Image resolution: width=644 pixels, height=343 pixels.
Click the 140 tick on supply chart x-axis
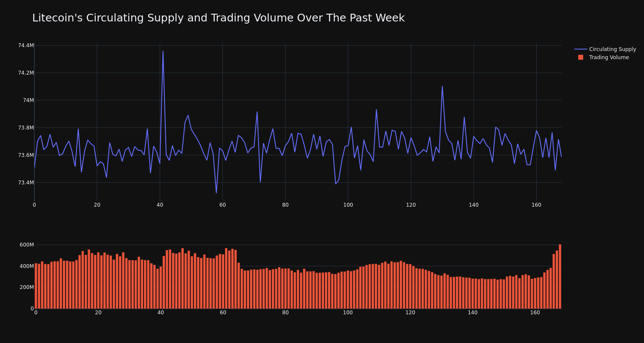474,205
